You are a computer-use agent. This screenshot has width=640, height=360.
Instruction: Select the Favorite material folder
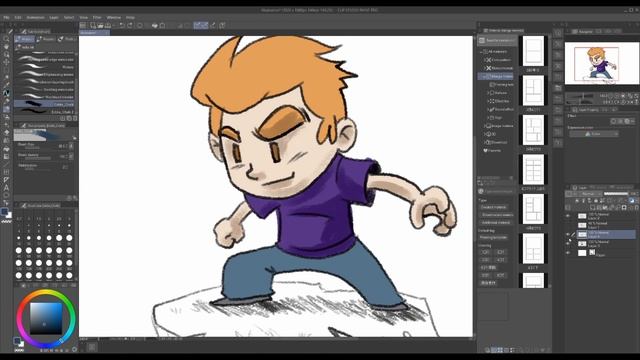[491, 151]
